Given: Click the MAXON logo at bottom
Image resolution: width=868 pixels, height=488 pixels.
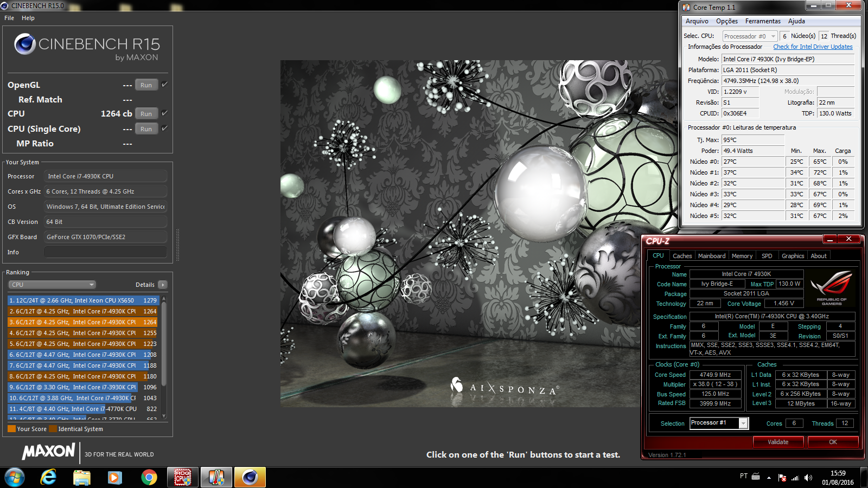Looking at the screenshot, I should pos(48,451).
